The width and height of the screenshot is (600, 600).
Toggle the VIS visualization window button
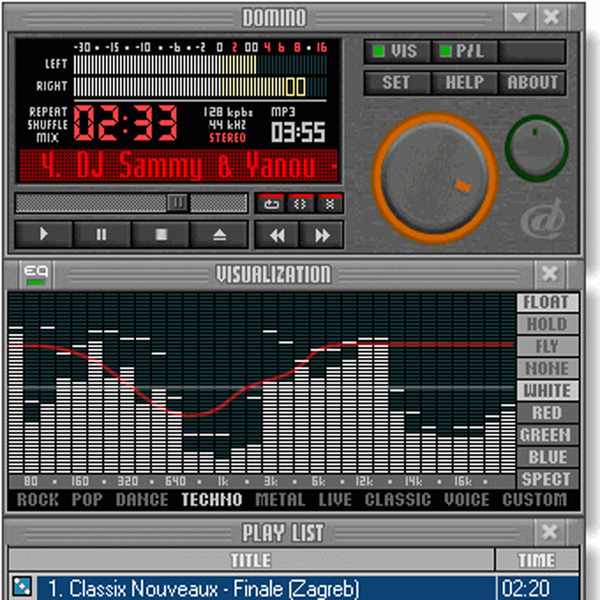point(397,51)
